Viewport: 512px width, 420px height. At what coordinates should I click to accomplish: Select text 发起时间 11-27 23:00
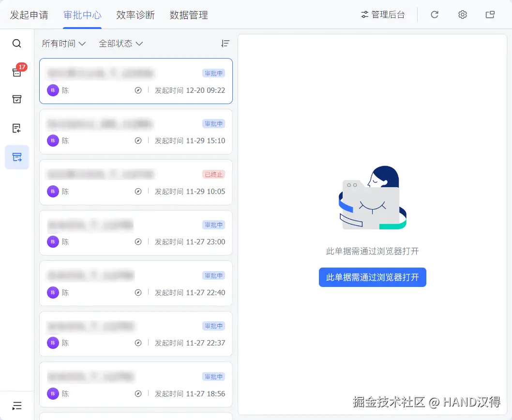click(x=190, y=241)
